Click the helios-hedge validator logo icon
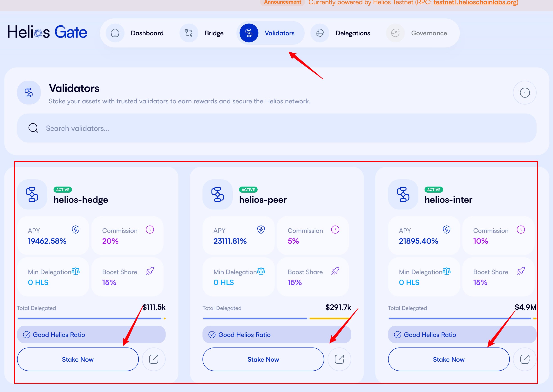The height and width of the screenshot is (392, 553). point(32,194)
